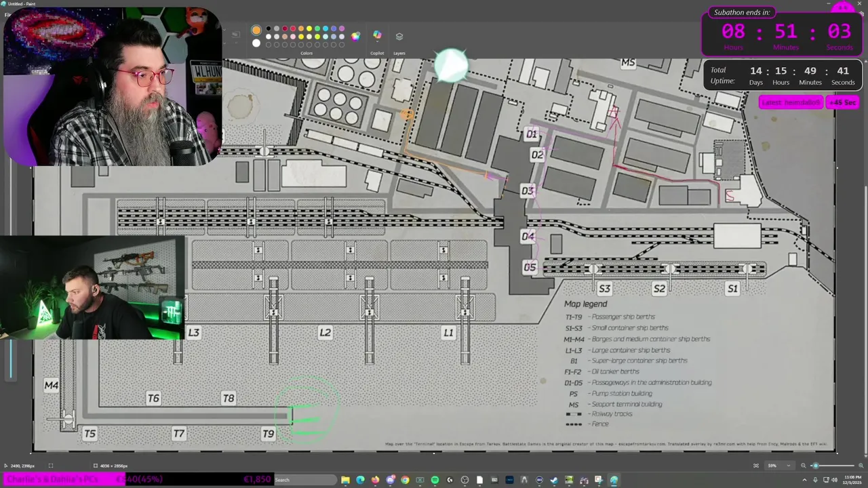Select the orange primary Color 1 circle
The image size is (868, 488).
256,30
